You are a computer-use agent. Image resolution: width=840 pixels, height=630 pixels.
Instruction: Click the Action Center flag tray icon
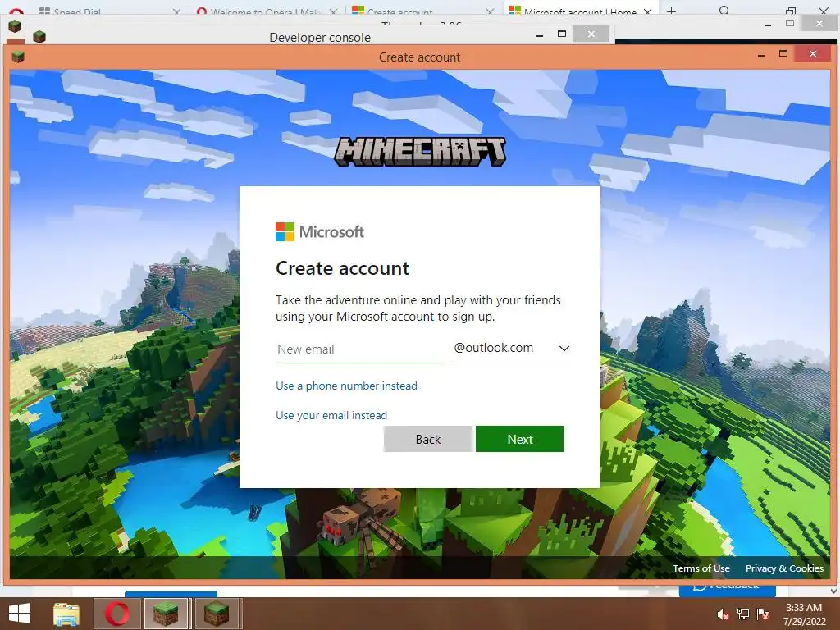763,614
